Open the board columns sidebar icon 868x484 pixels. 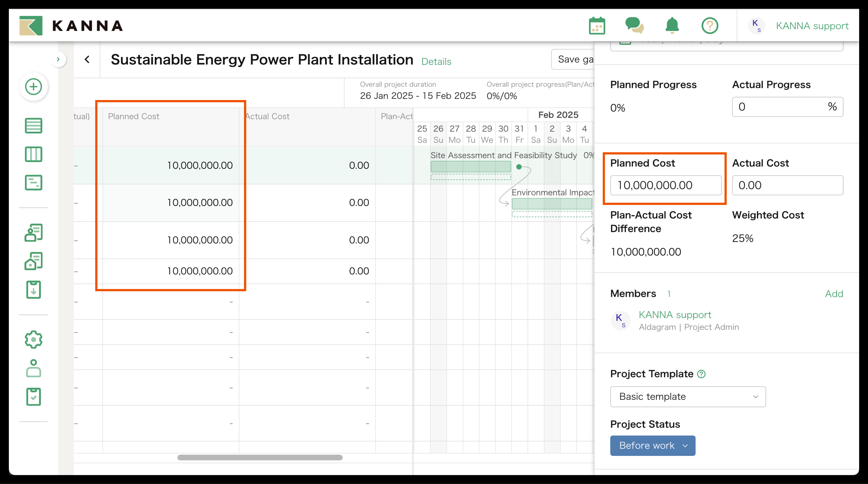point(33,154)
